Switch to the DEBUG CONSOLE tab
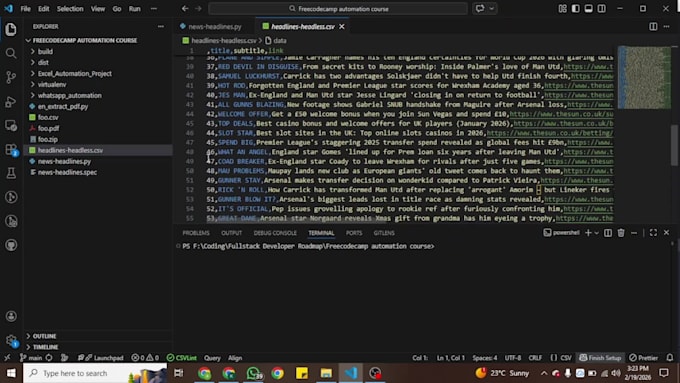The image size is (680, 383). [x=275, y=233]
